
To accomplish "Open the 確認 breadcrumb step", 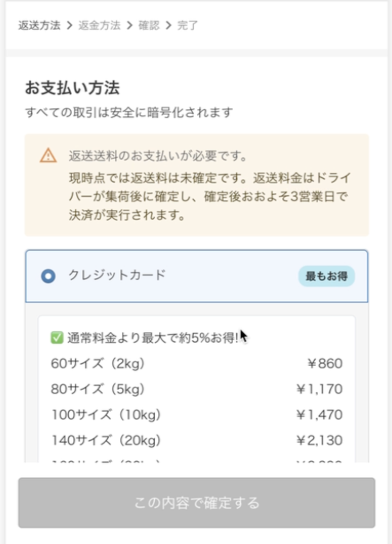I will [149, 26].
